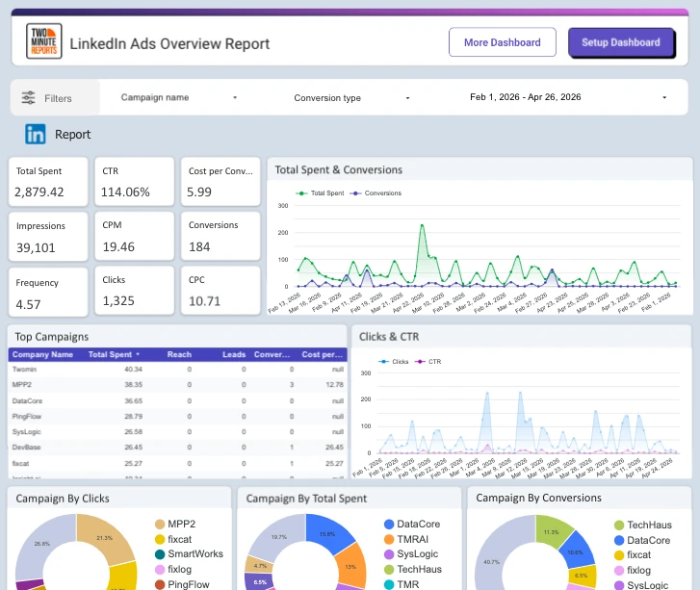
Task: Toggle CTR legend in Clicks & CTR chart
Action: [x=428, y=362]
